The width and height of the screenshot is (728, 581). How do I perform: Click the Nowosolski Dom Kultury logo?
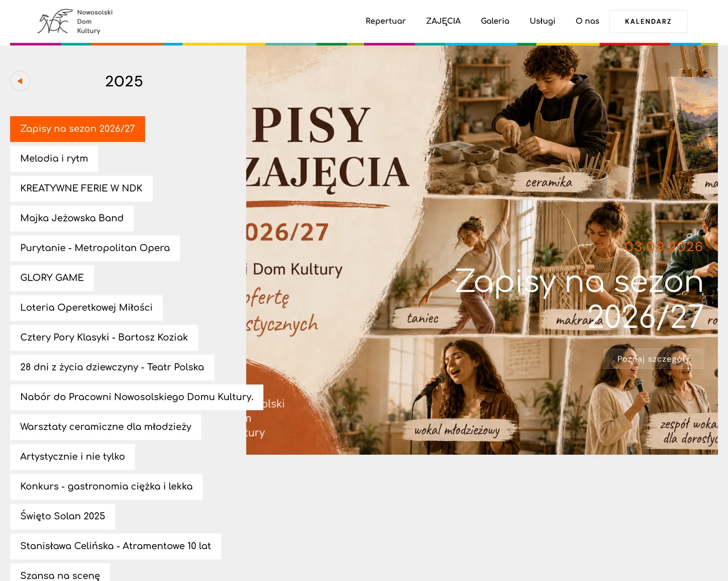(x=75, y=21)
